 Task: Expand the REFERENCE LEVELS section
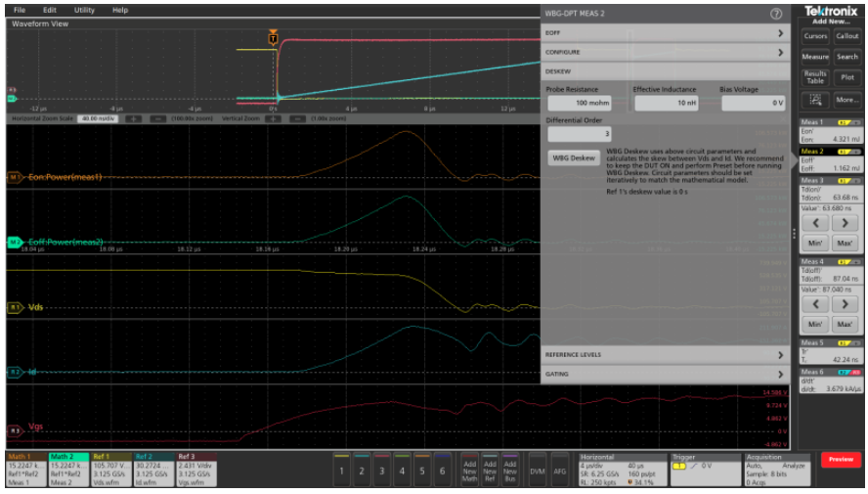click(x=665, y=355)
